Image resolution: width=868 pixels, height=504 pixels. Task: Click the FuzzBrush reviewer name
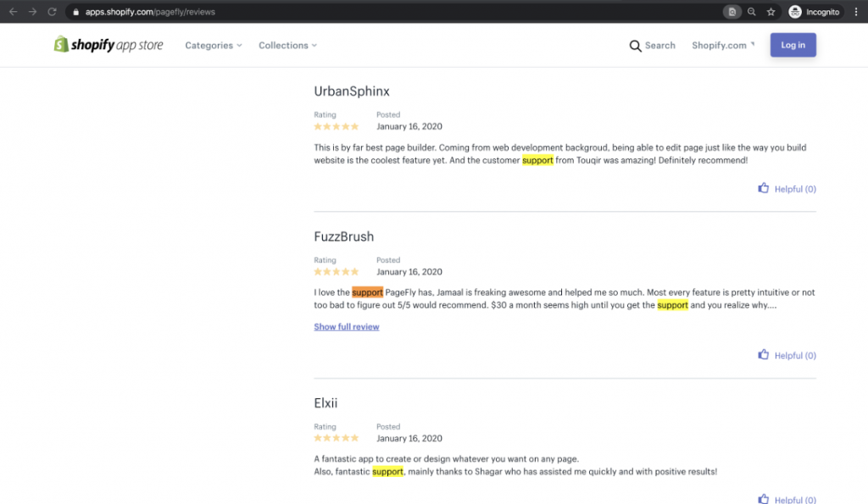pos(344,237)
